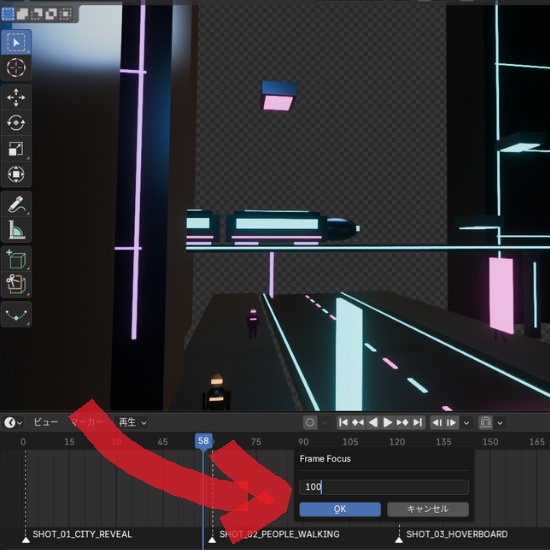Jump to the next keyframe

click(x=402, y=423)
